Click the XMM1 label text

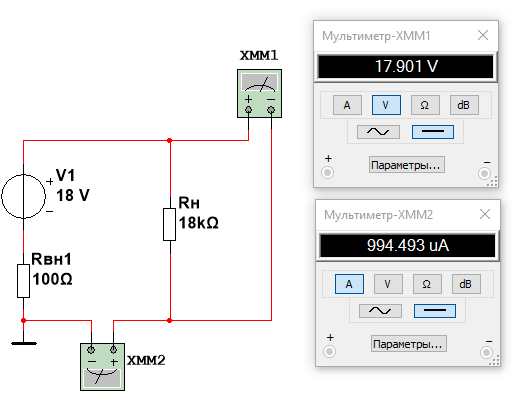[259, 55]
